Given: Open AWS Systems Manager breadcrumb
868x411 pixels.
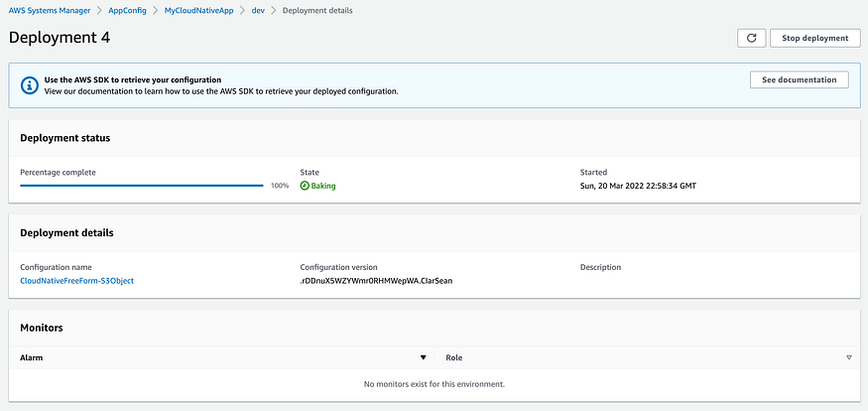Looking at the screenshot, I should 50,11.
